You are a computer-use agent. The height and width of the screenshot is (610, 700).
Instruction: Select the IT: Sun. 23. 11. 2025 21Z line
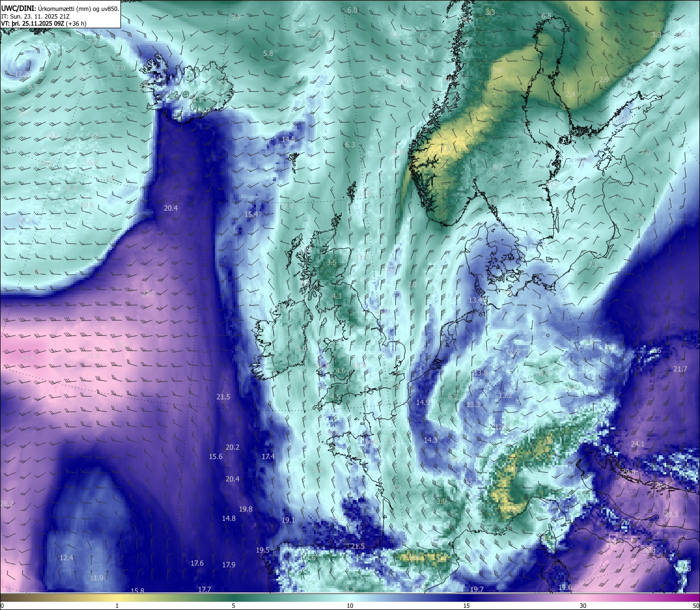pyautogui.click(x=36, y=16)
